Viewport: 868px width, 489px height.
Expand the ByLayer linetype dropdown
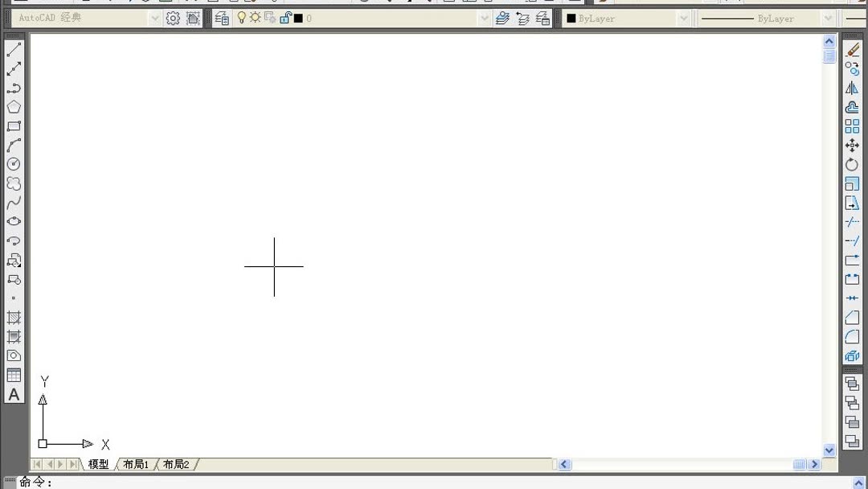[x=828, y=18]
